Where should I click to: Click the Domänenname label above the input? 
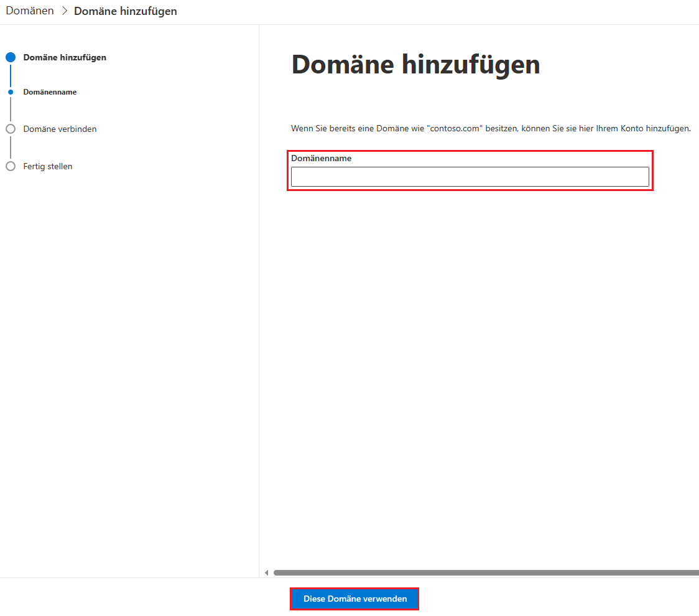tap(321, 158)
